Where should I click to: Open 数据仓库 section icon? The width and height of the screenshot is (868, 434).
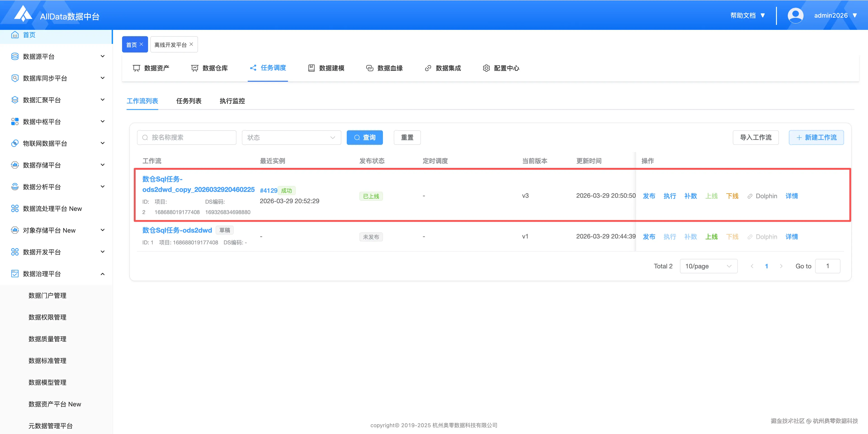click(195, 68)
